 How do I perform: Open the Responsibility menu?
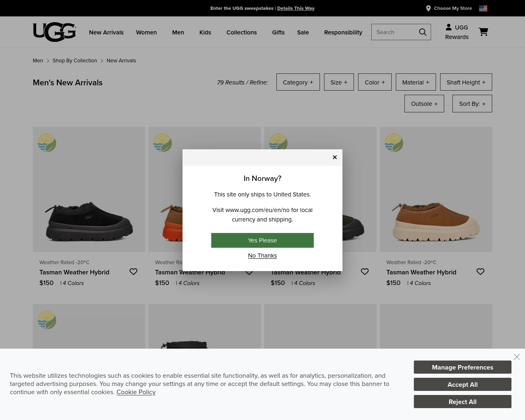[x=343, y=32]
